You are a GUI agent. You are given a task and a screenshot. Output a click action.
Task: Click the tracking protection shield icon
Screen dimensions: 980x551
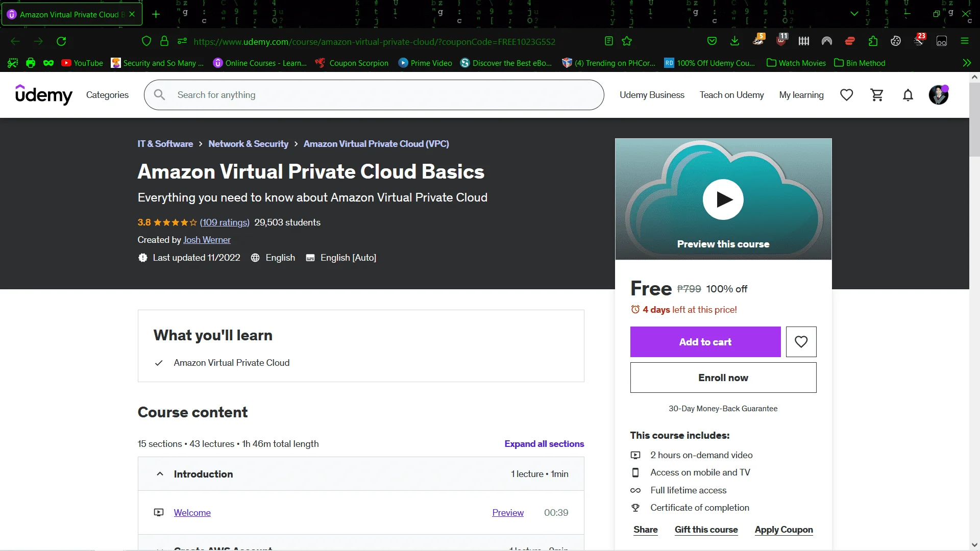pos(146,41)
